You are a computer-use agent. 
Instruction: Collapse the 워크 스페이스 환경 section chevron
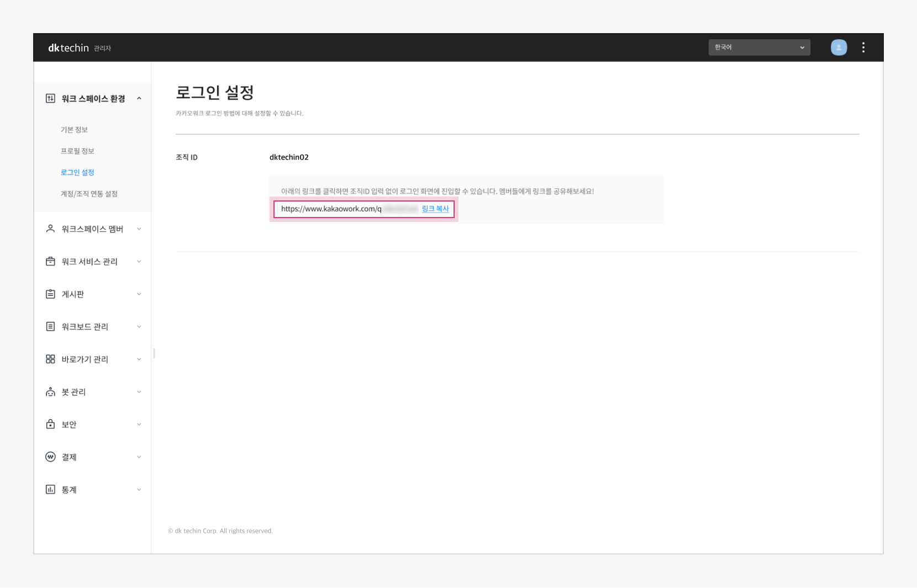[139, 98]
